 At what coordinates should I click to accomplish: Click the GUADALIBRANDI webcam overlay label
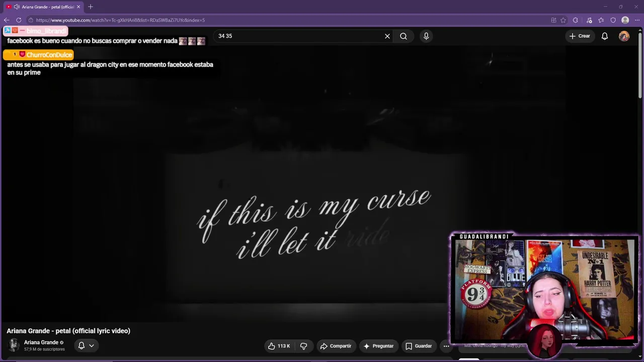click(484, 236)
